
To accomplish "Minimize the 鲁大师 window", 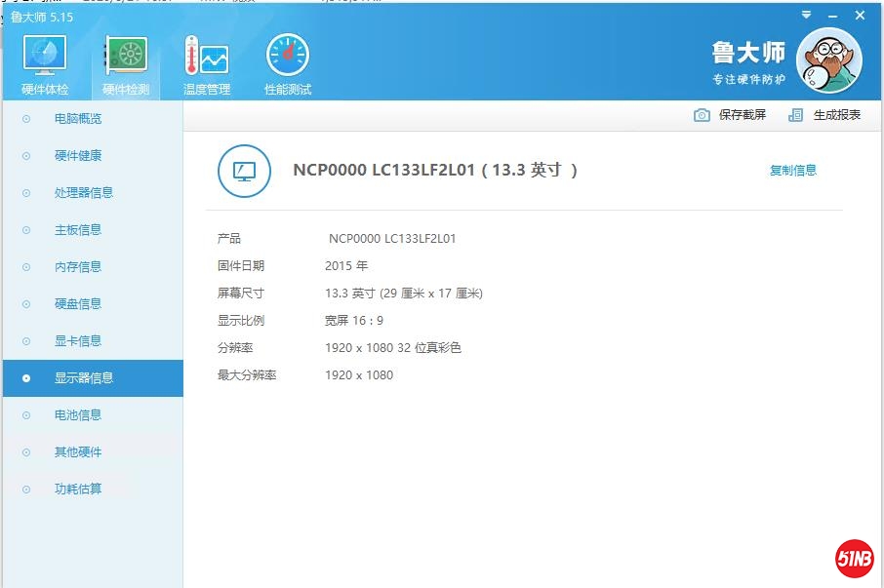I will point(832,17).
